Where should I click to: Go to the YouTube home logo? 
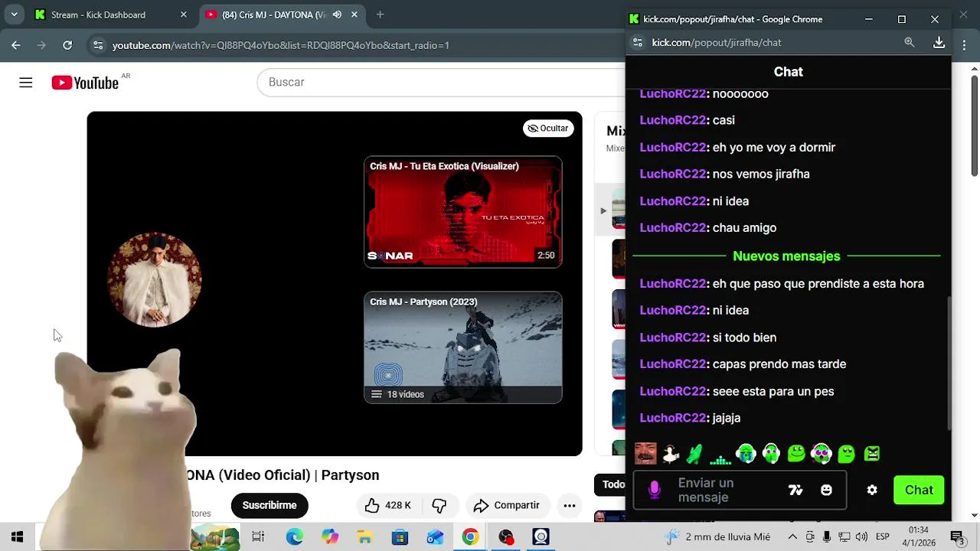pos(85,83)
